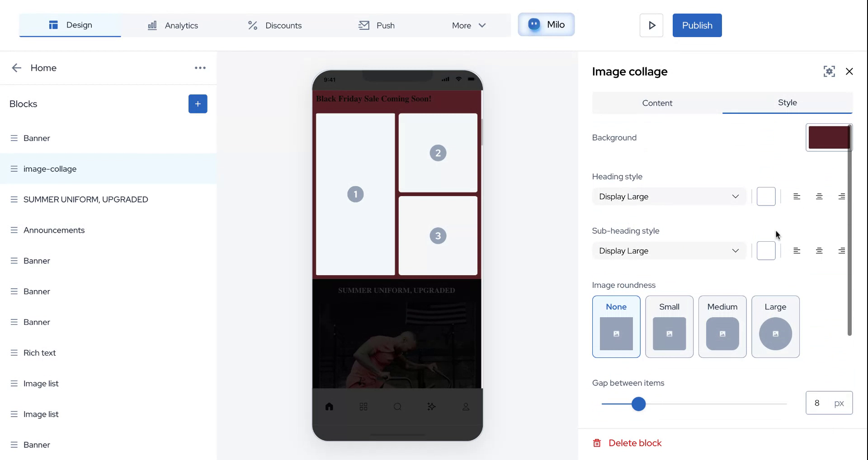This screenshot has width=868, height=460.
Task: Center-align the sub-heading style
Action: click(819, 251)
